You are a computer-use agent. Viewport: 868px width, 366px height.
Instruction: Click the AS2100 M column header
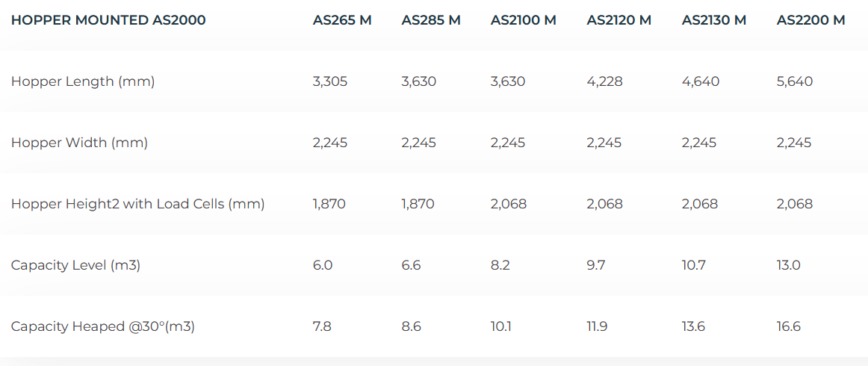click(x=523, y=20)
